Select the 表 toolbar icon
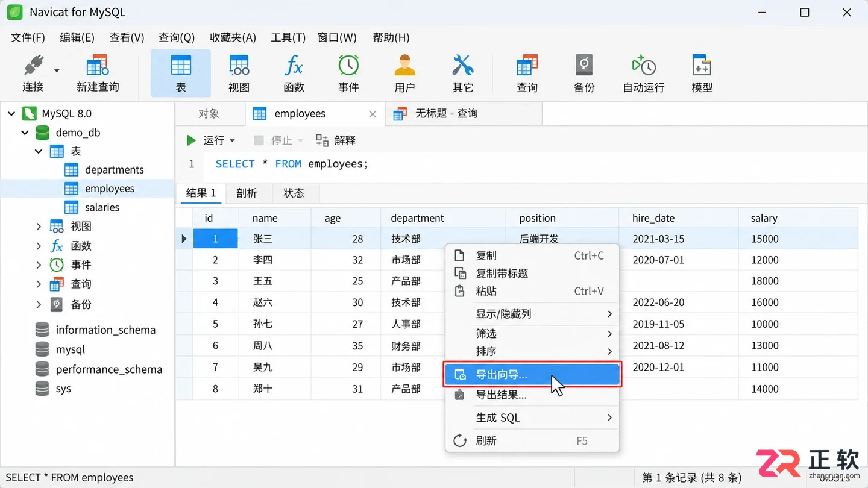This screenshot has width=868, height=488. click(x=181, y=74)
